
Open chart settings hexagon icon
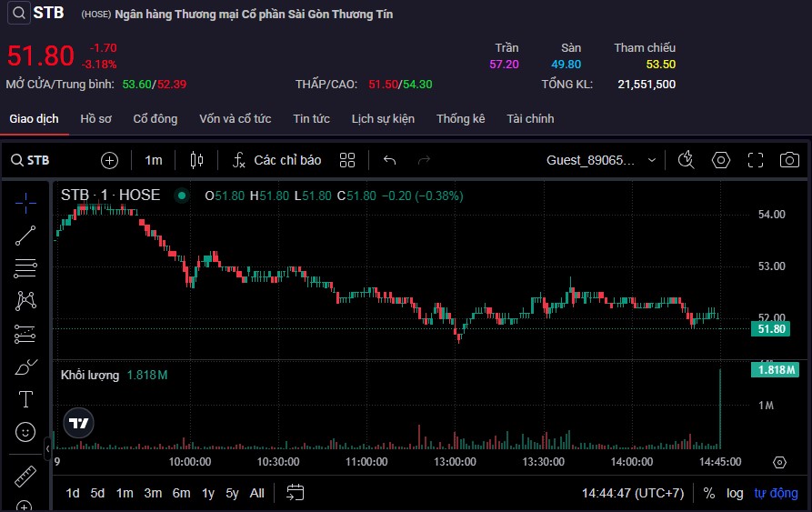[x=721, y=160]
